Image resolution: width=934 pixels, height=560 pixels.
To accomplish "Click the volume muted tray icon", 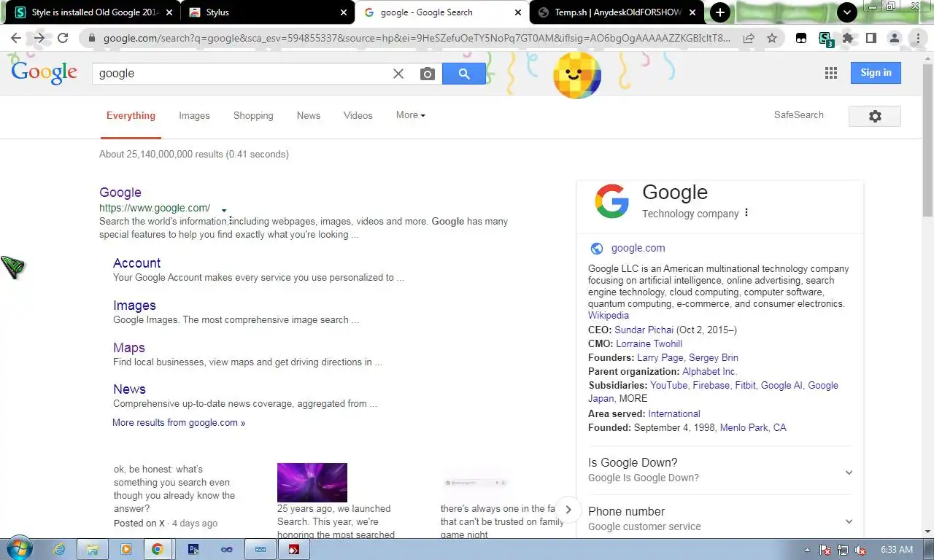I will click(x=860, y=550).
